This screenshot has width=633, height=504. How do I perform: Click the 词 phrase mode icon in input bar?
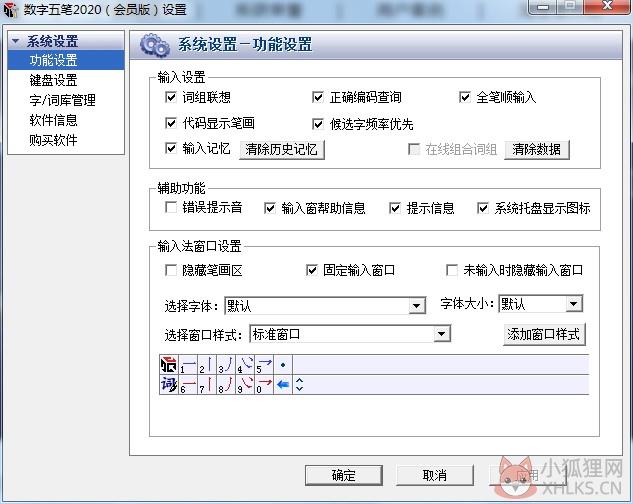169,384
